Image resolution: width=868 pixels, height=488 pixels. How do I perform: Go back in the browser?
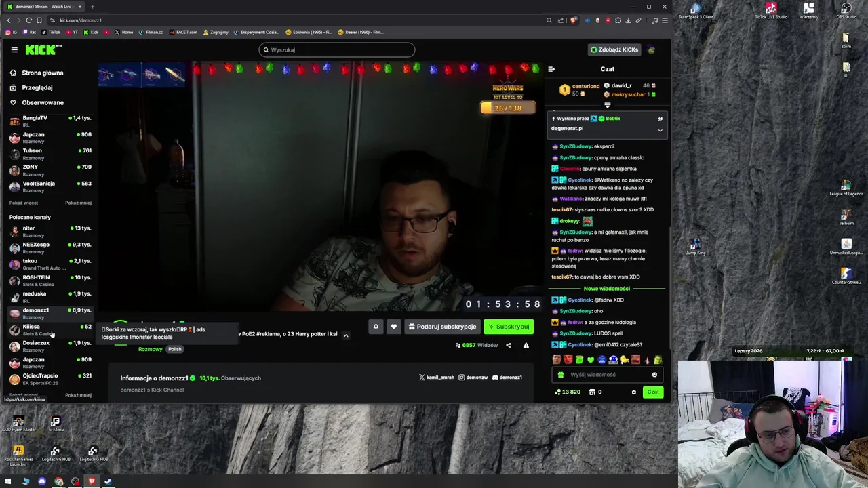(9, 20)
